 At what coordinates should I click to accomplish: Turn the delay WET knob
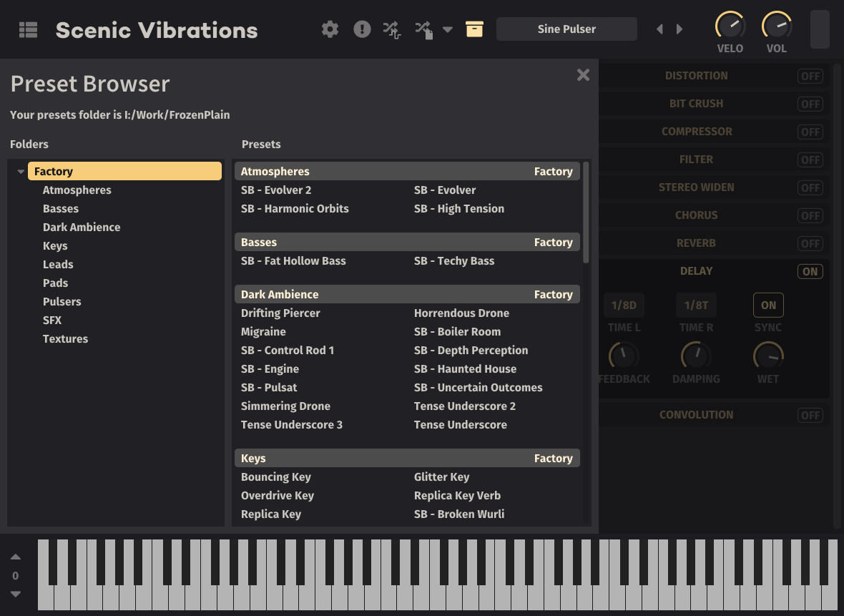point(768,358)
